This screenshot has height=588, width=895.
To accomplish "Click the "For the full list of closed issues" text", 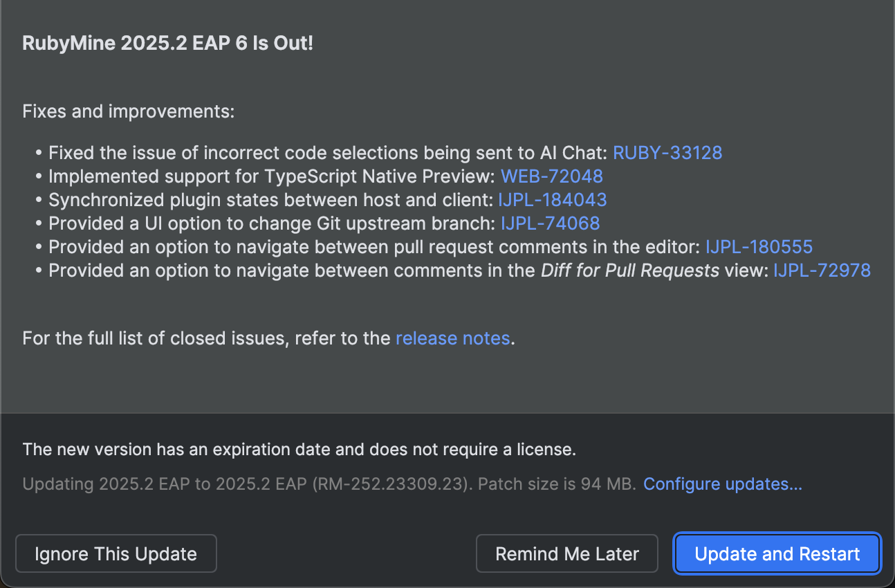I will pos(206,338).
